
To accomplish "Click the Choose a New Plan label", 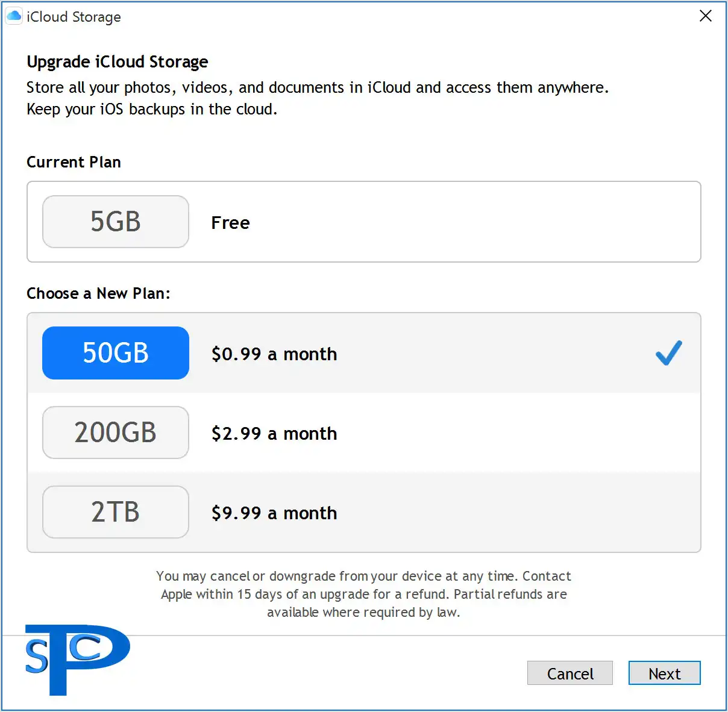I will coord(98,293).
